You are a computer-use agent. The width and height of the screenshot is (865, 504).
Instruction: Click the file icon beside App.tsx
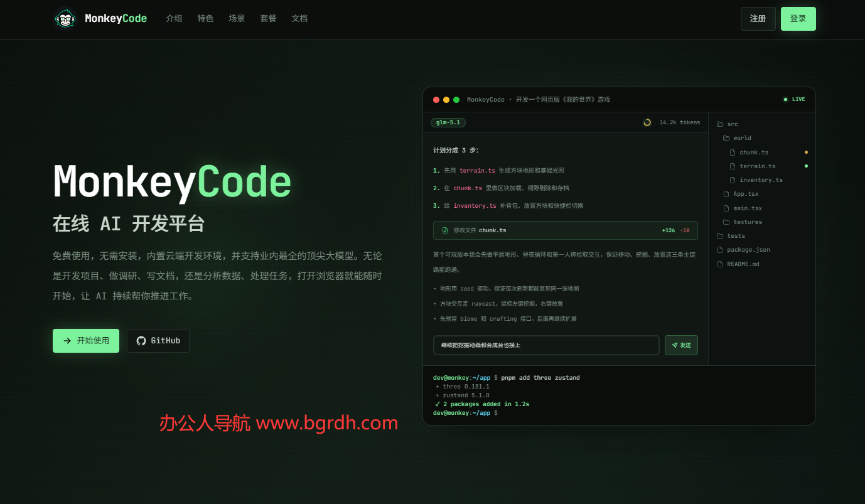click(x=726, y=194)
